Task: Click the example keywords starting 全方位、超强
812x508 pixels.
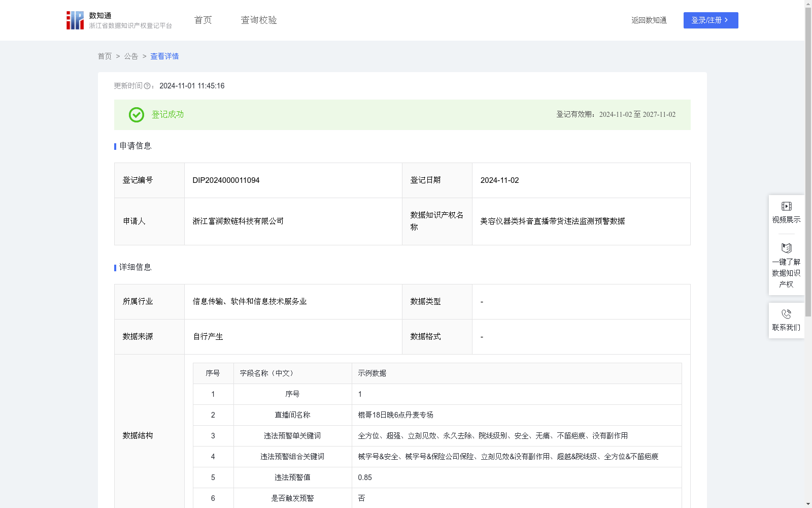Action: 493,436
